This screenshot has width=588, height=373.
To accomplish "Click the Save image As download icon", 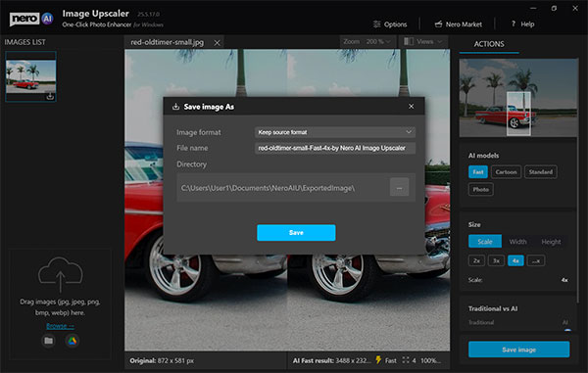I will 175,107.
